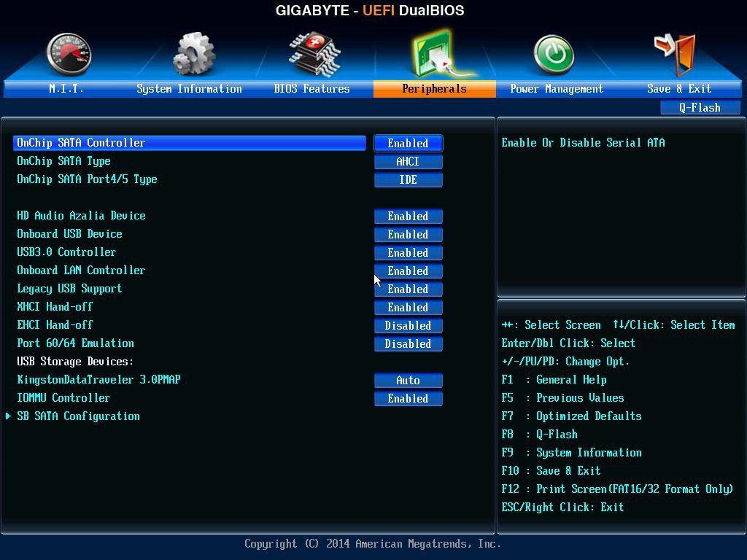Go to the BIOS Features tab
This screenshot has height=560, width=747.
click(311, 88)
